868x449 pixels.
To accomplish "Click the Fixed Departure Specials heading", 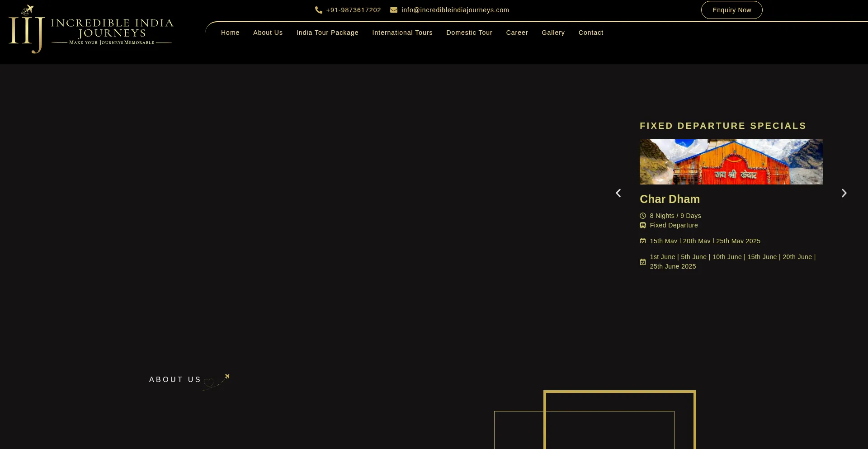I will pos(723,126).
